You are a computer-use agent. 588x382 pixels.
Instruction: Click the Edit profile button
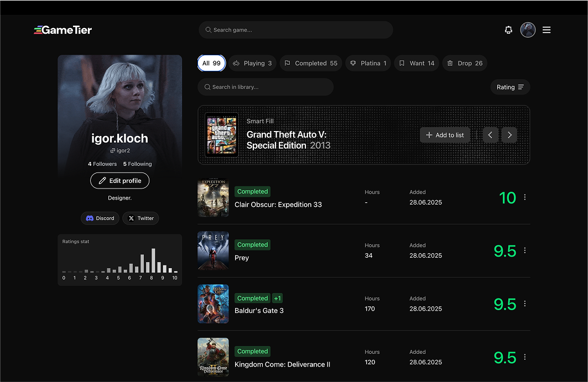(x=119, y=181)
